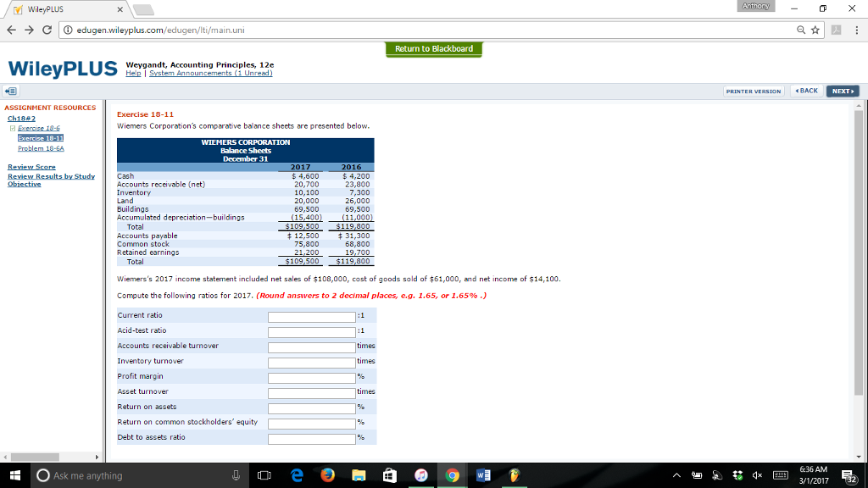This screenshot has width=868, height=488.
Task: Select Exercise 18-11 in sidebar
Action: (41, 138)
